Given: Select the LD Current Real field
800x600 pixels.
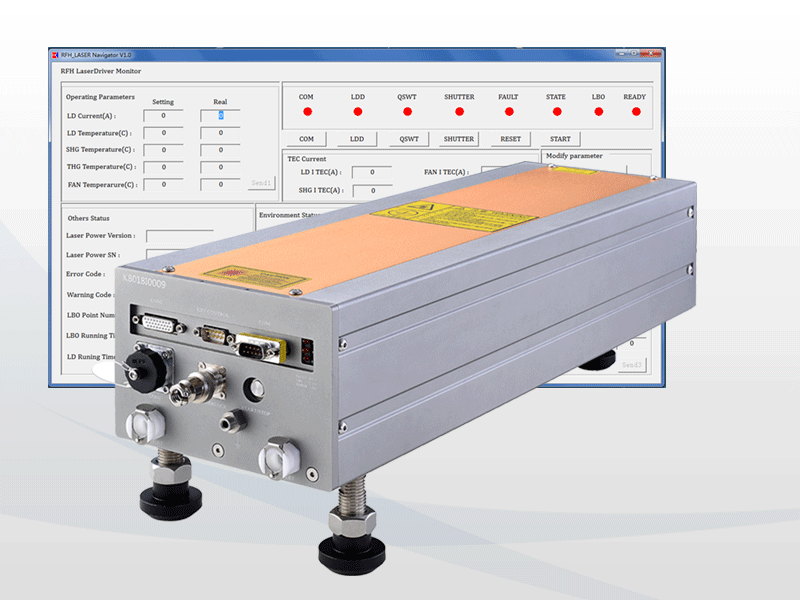Looking at the screenshot, I should click(x=220, y=116).
